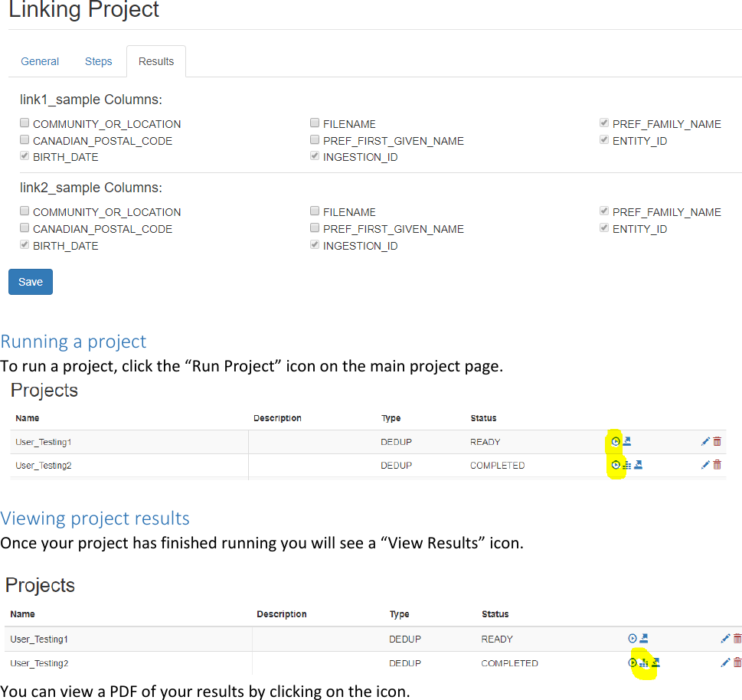Select the Results tab

pos(156,61)
